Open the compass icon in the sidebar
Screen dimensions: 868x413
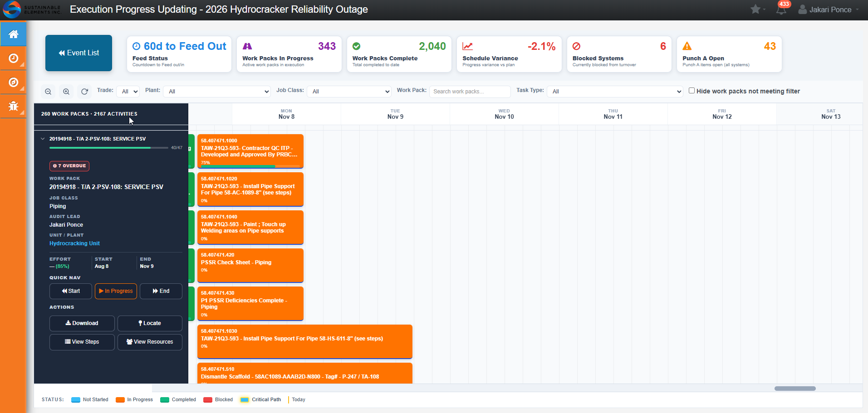click(x=13, y=82)
